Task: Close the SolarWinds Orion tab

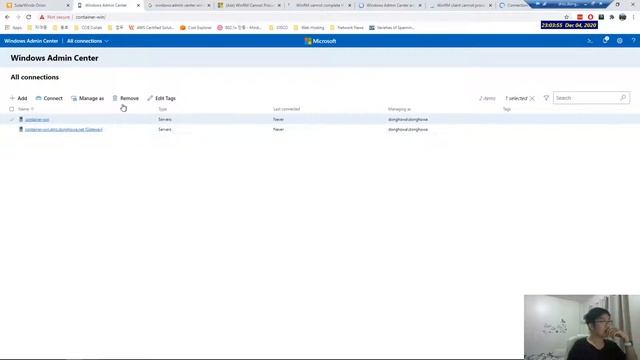Action: click(x=68, y=5)
